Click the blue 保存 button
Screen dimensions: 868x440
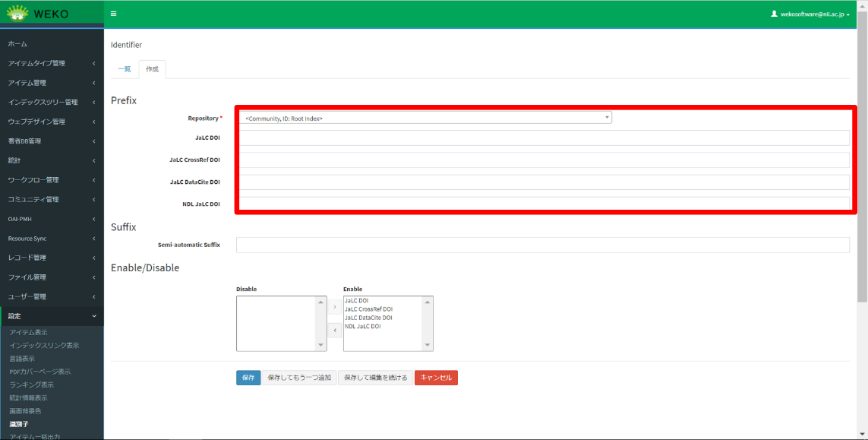click(x=248, y=378)
